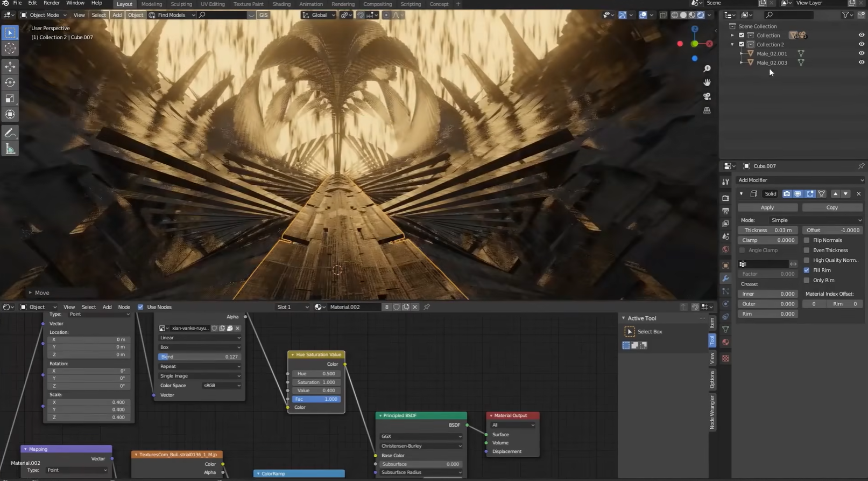Open the Render menu

[x=52, y=3]
